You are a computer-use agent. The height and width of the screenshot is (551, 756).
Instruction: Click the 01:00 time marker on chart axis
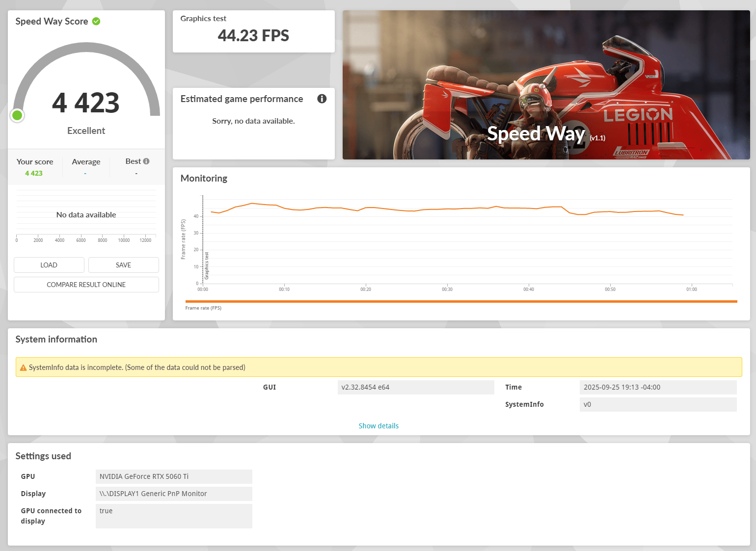click(x=692, y=289)
